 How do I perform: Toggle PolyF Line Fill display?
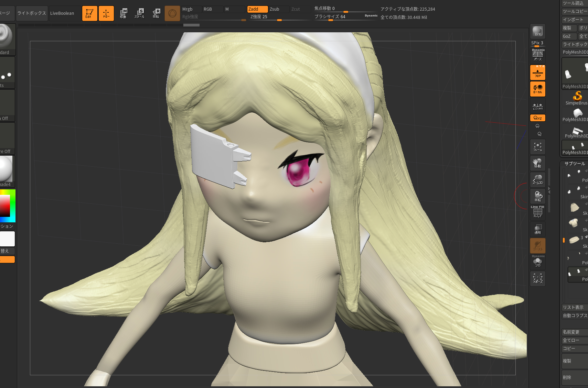(x=537, y=212)
